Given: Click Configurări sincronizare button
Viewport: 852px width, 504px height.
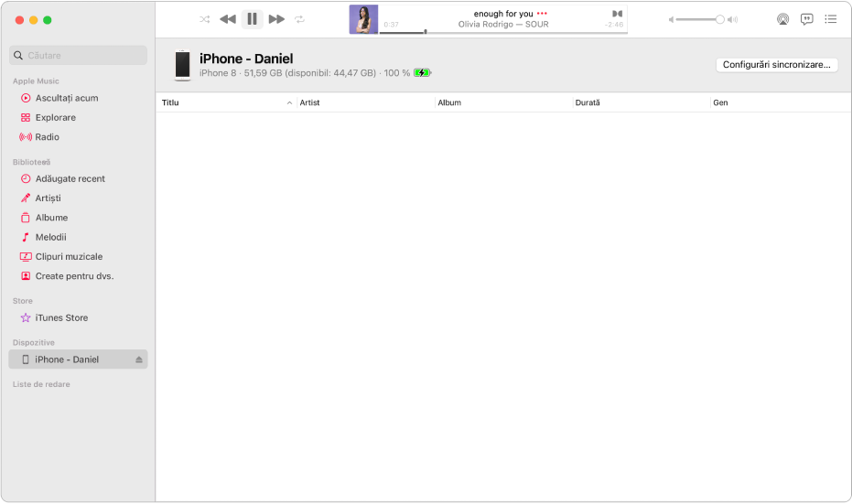Looking at the screenshot, I should pos(776,65).
